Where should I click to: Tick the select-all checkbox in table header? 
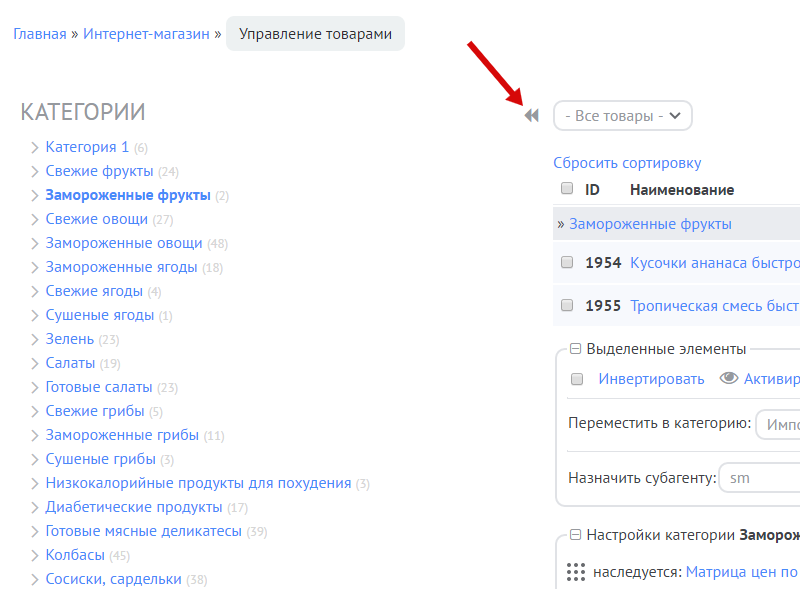point(567,189)
